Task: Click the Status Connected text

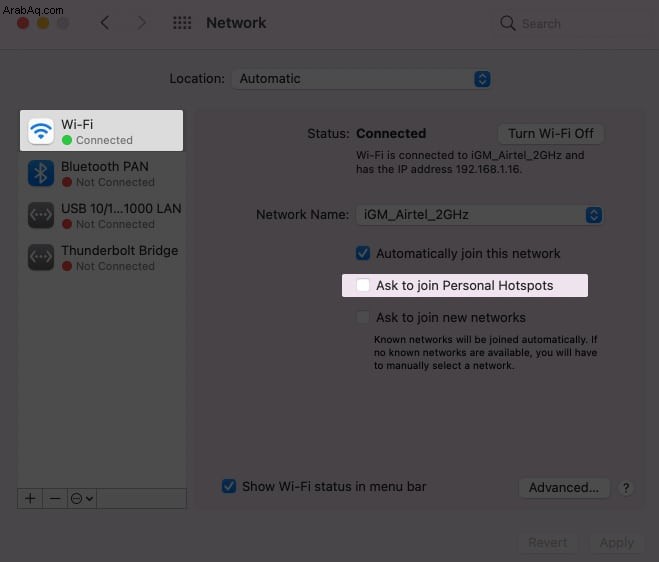Action: (x=391, y=134)
